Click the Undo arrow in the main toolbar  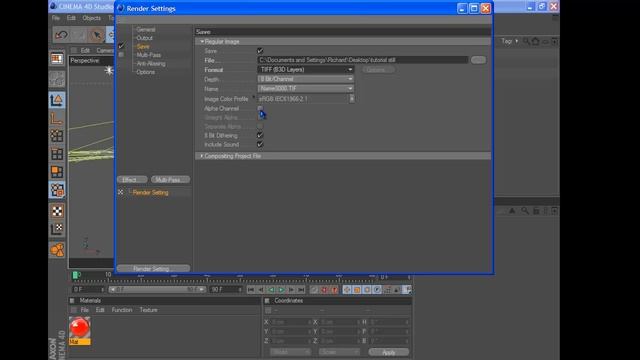62,35
